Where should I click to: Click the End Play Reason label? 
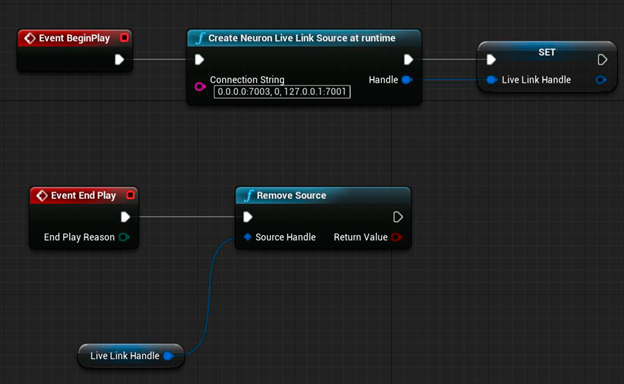79,237
